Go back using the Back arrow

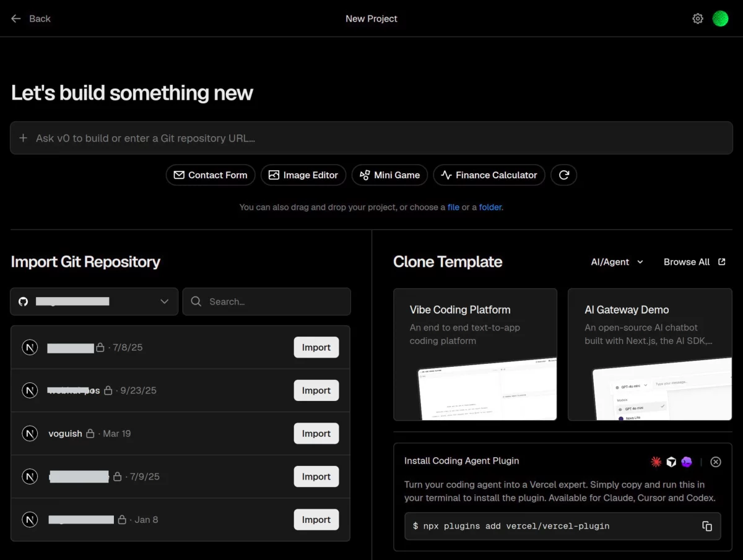coord(30,19)
